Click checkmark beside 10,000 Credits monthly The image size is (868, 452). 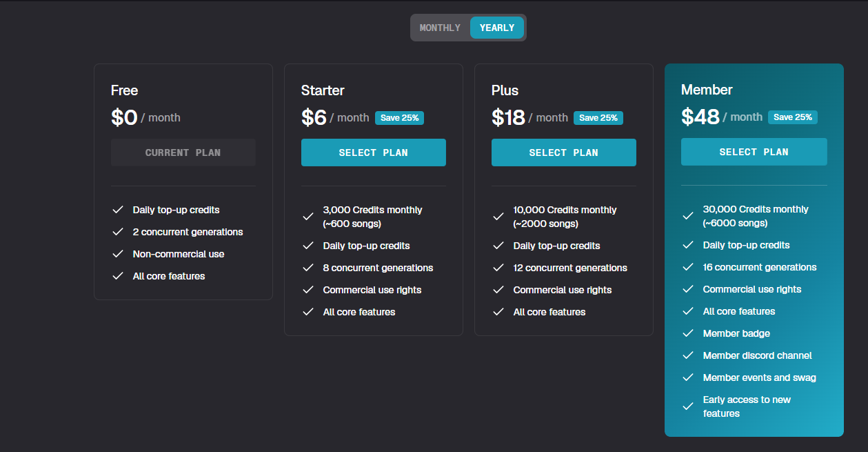pos(498,217)
